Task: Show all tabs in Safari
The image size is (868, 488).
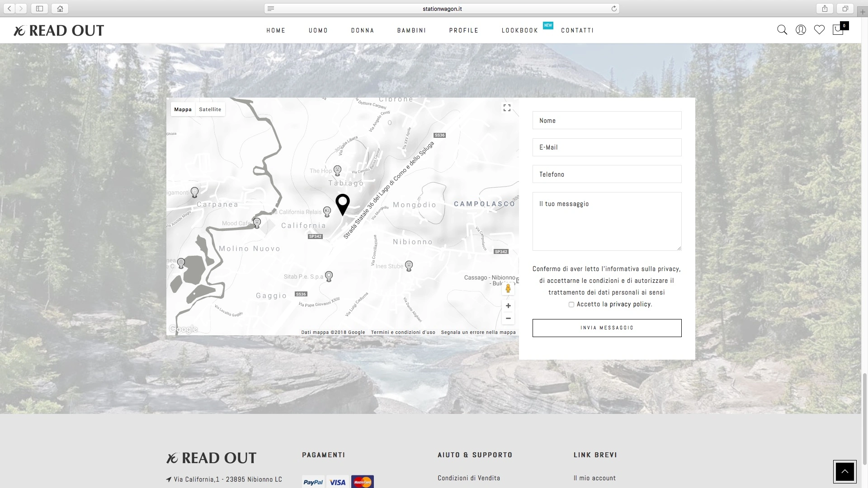Action: 845,9
